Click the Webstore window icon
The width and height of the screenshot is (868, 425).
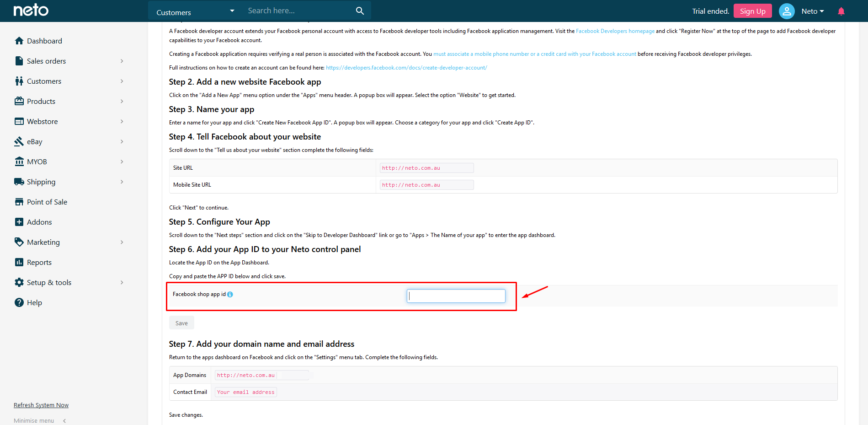click(19, 121)
